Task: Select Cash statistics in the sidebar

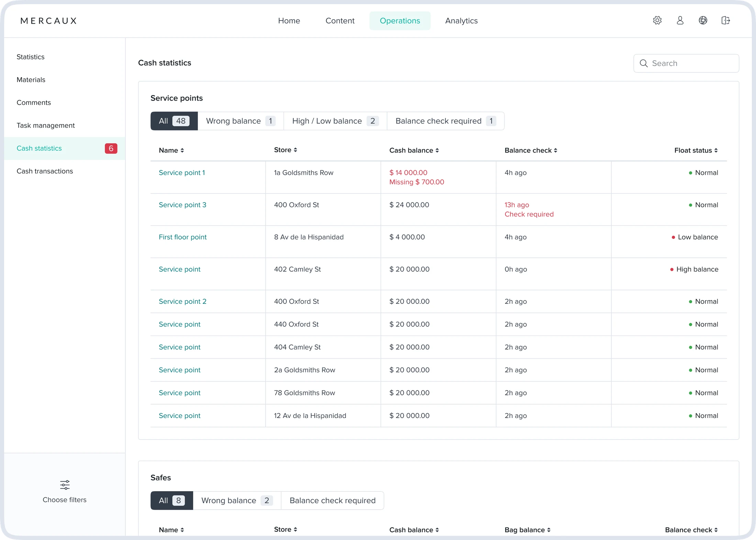Action: click(x=64, y=148)
